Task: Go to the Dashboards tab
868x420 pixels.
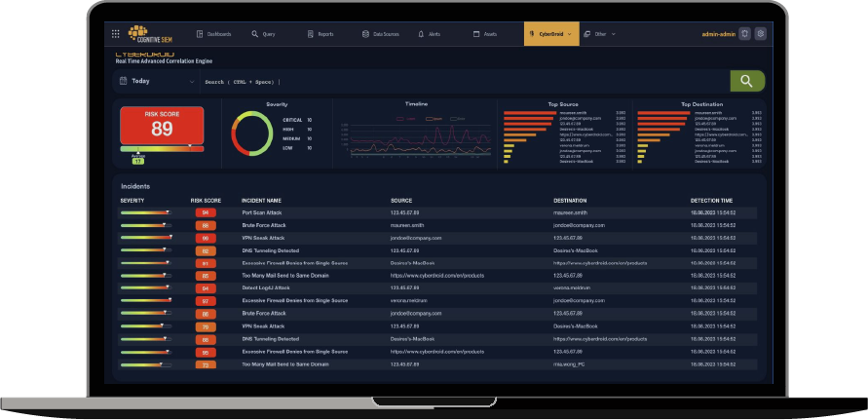Action: point(213,33)
